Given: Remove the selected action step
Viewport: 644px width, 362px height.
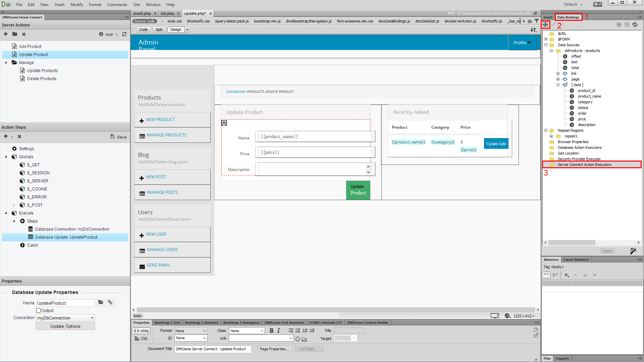Looking at the screenshot, I should click(x=19, y=136).
